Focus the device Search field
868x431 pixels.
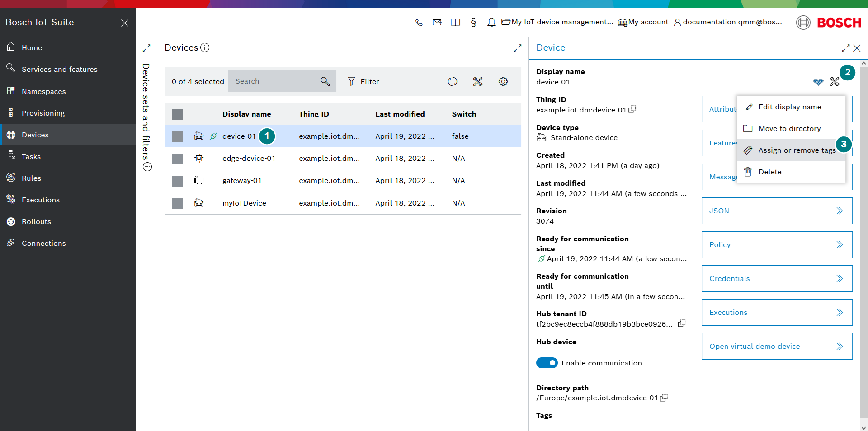[x=282, y=81]
